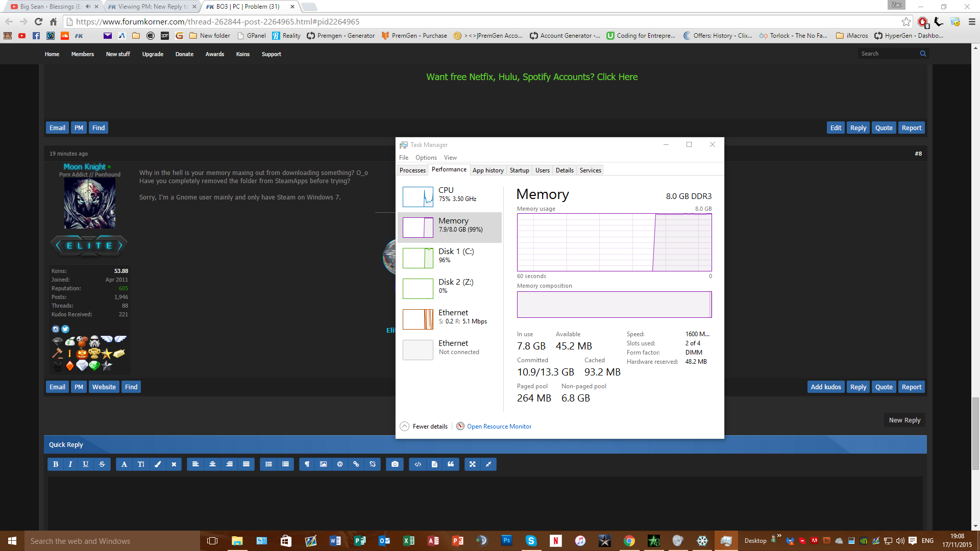Toggle strikethrough text formatting

coord(102,464)
